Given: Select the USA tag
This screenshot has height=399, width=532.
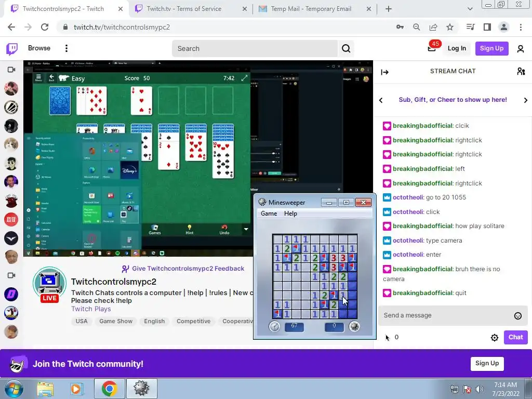Looking at the screenshot, I should (82, 321).
